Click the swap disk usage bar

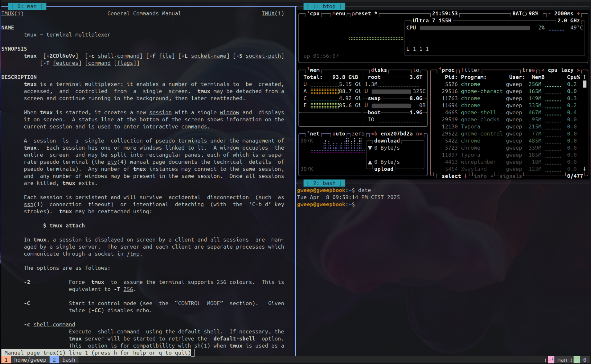[x=391, y=105]
